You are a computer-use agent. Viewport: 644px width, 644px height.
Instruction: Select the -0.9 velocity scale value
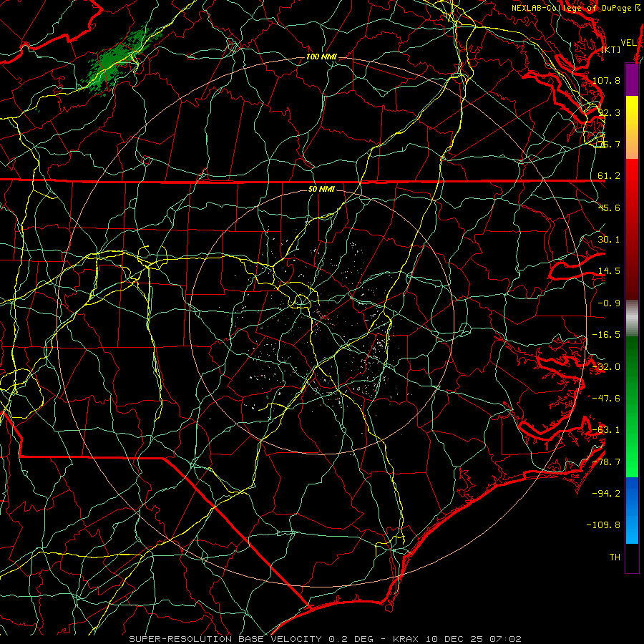tap(609, 303)
